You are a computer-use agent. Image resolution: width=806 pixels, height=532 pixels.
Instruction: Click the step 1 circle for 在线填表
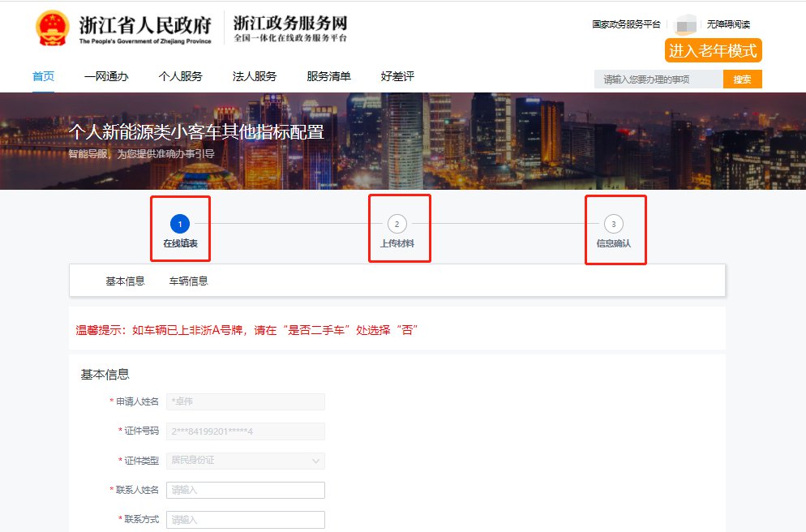pyautogui.click(x=180, y=224)
